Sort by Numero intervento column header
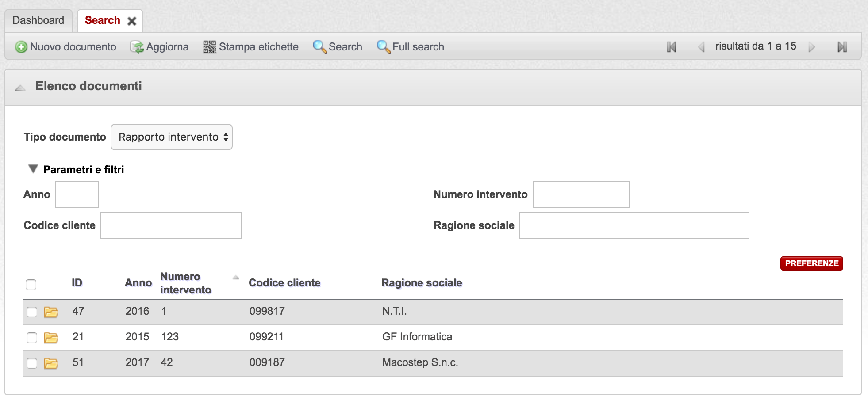 186,283
